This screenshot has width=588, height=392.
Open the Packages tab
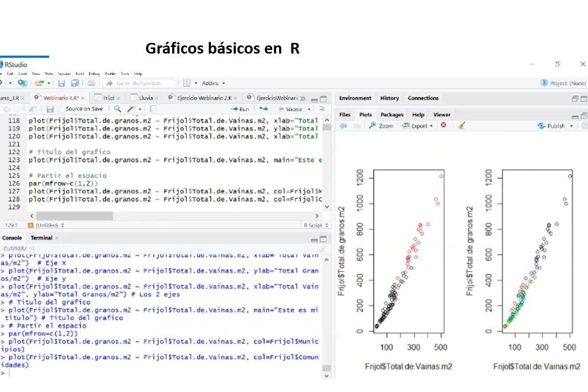point(391,115)
